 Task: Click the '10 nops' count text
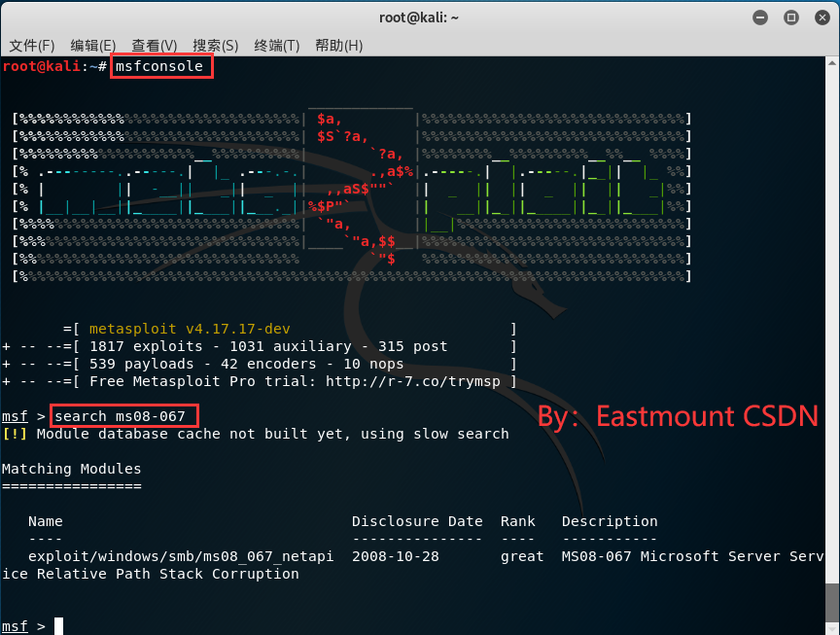coord(373,364)
